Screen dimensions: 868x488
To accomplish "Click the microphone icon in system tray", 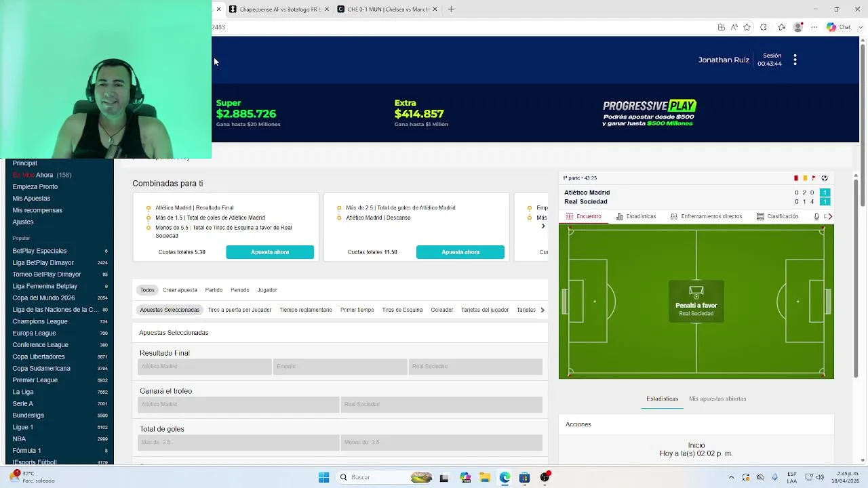I will 774,477.
